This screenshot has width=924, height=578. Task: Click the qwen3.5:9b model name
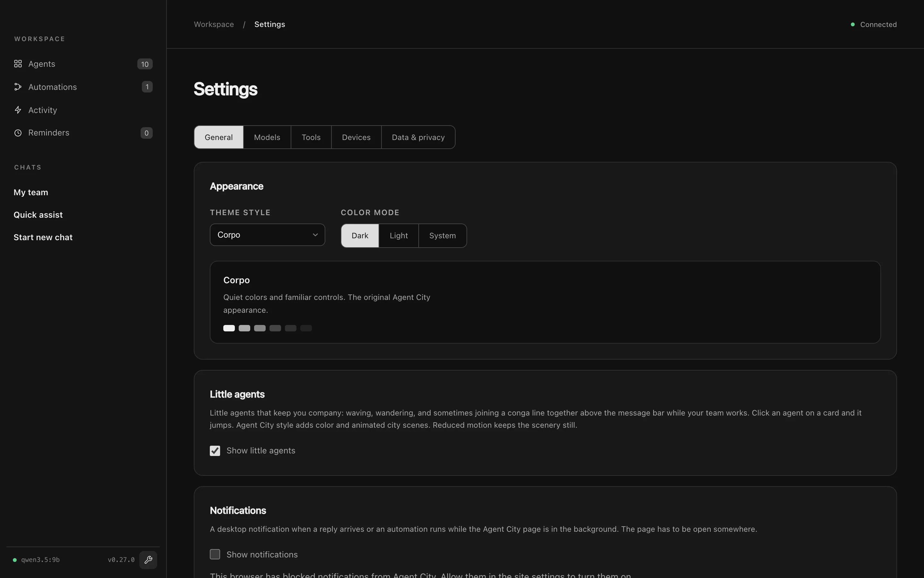pos(40,560)
